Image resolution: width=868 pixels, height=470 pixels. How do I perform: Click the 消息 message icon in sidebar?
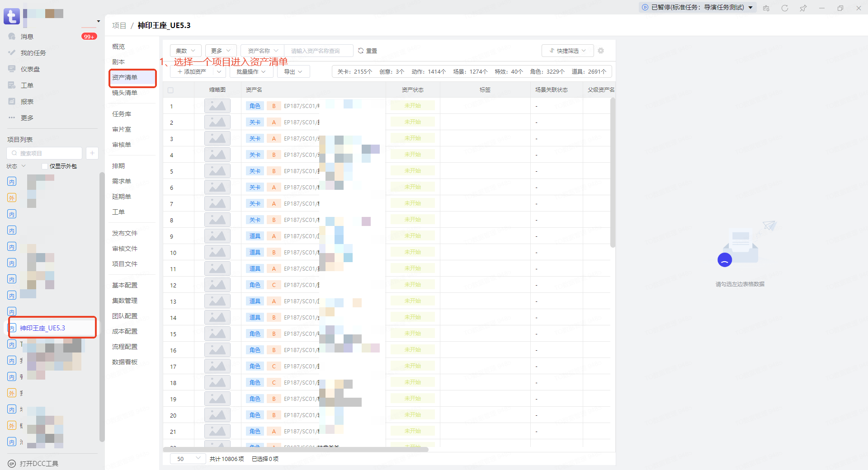tap(12, 36)
